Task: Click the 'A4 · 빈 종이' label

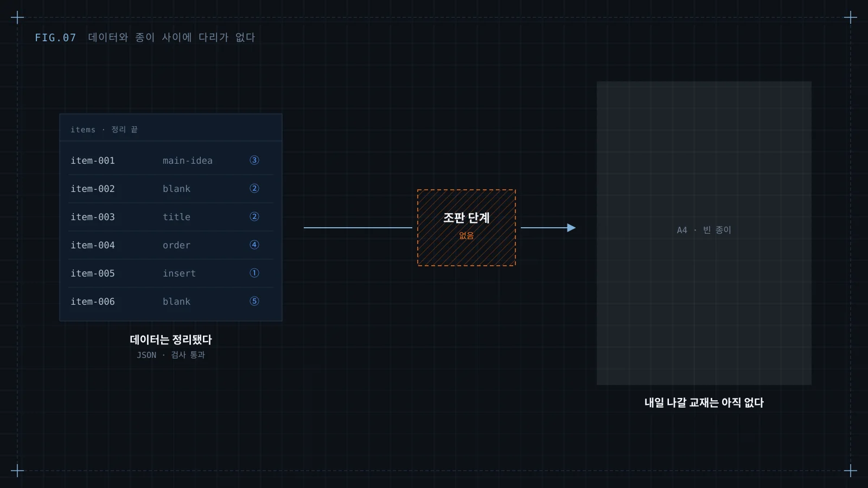Action: [x=704, y=230]
